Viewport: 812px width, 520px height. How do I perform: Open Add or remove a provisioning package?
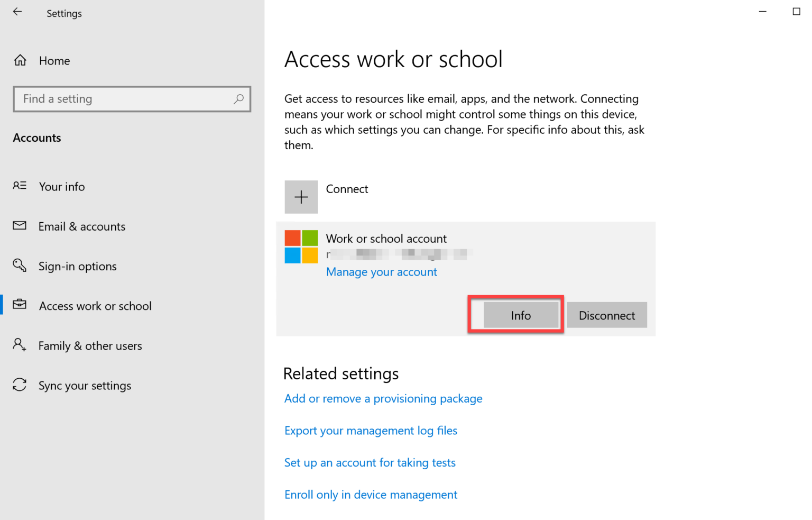click(383, 398)
